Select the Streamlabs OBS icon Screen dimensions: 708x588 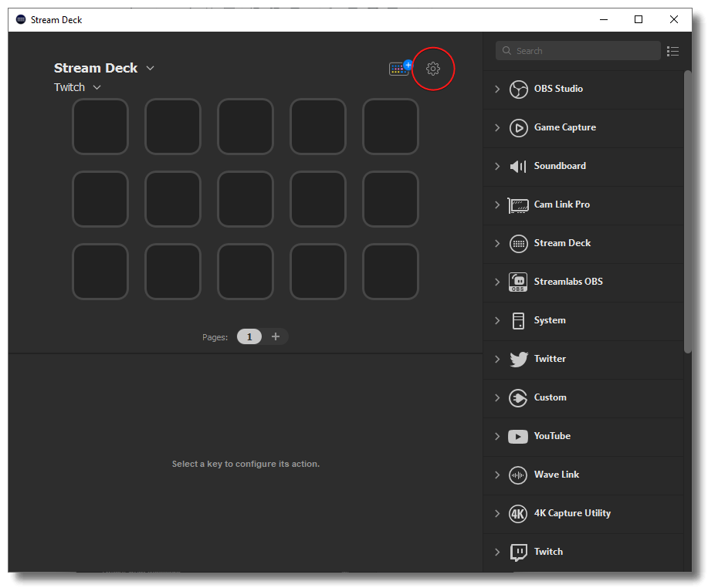(518, 282)
